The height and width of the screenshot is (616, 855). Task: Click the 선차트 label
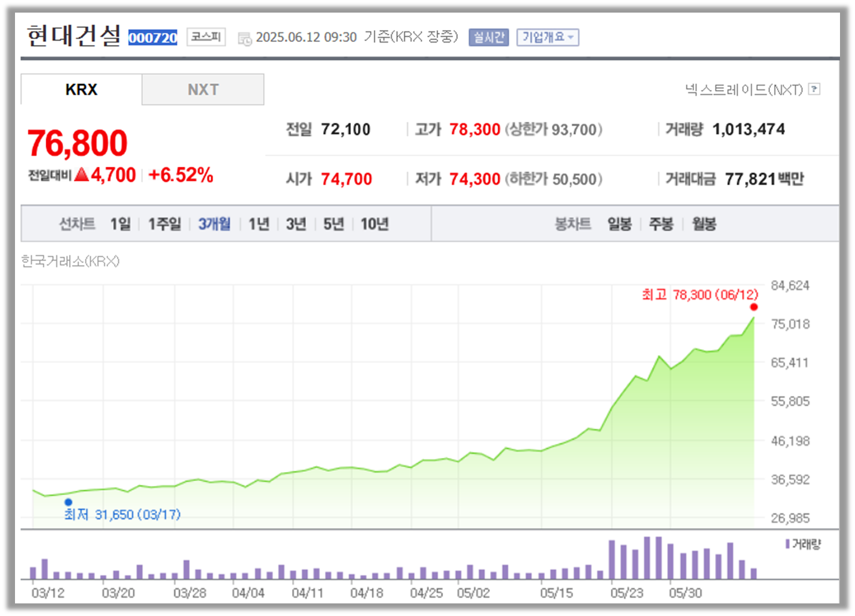point(77,224)
